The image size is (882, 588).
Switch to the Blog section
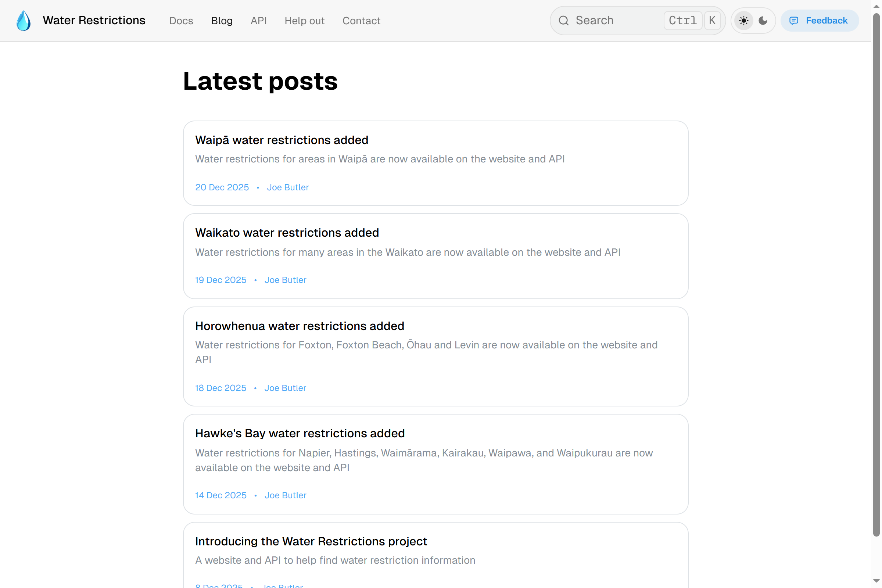click(221, 21)
